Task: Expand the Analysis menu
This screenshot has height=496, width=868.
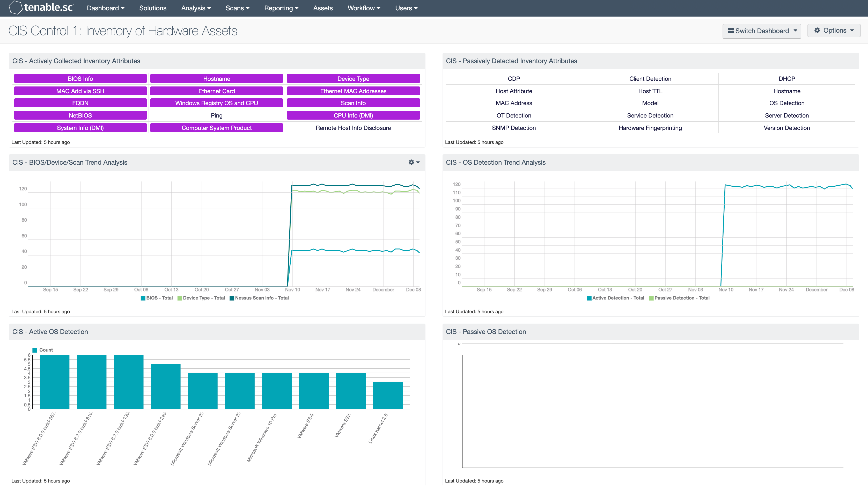Action: tap(196, 8)
